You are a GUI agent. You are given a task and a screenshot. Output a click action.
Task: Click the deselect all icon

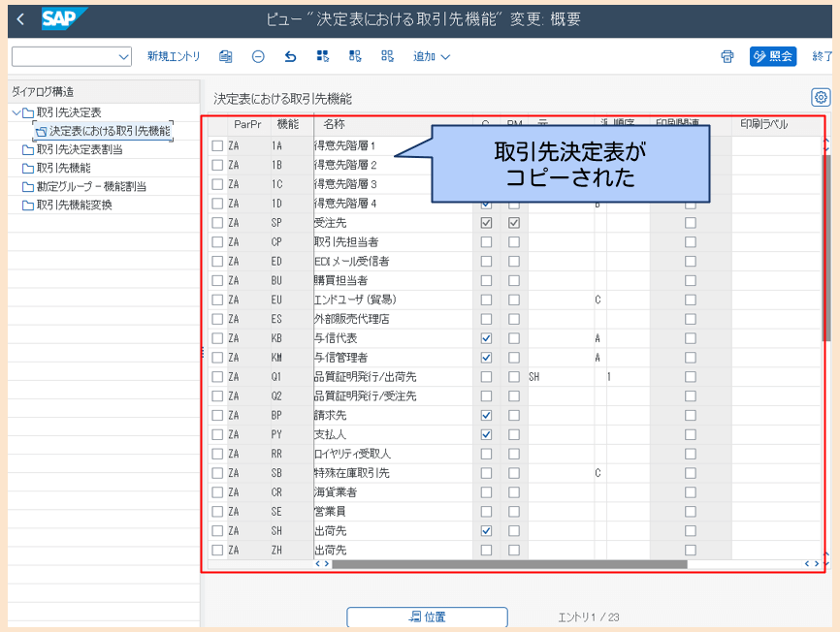point(387,56)
